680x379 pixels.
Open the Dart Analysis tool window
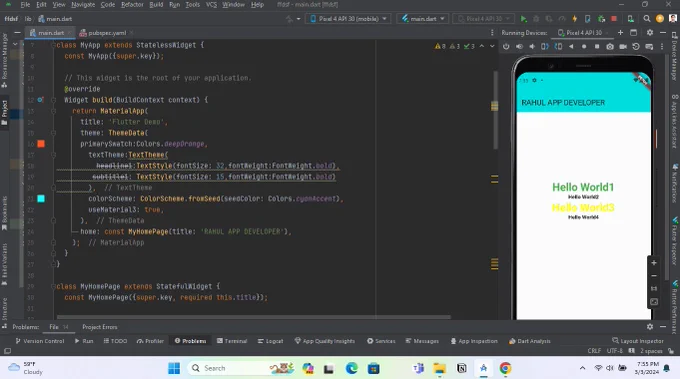coord(530,341)
